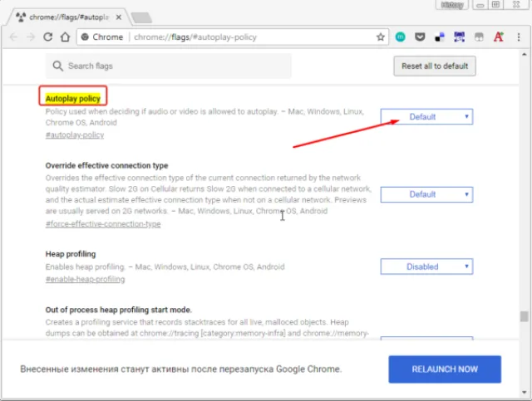
Task: Click the Search flags field
Action: [x=168, y=66]
